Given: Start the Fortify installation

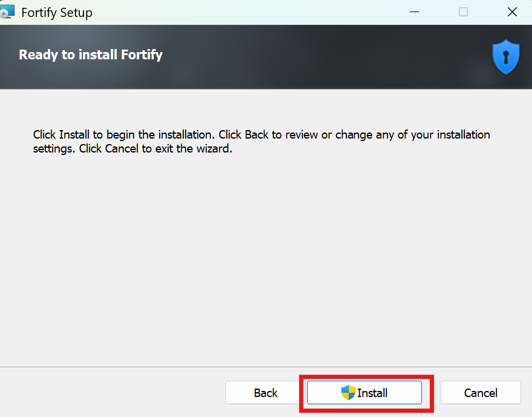Looking at the screenshot, I should tap(364, 393).
